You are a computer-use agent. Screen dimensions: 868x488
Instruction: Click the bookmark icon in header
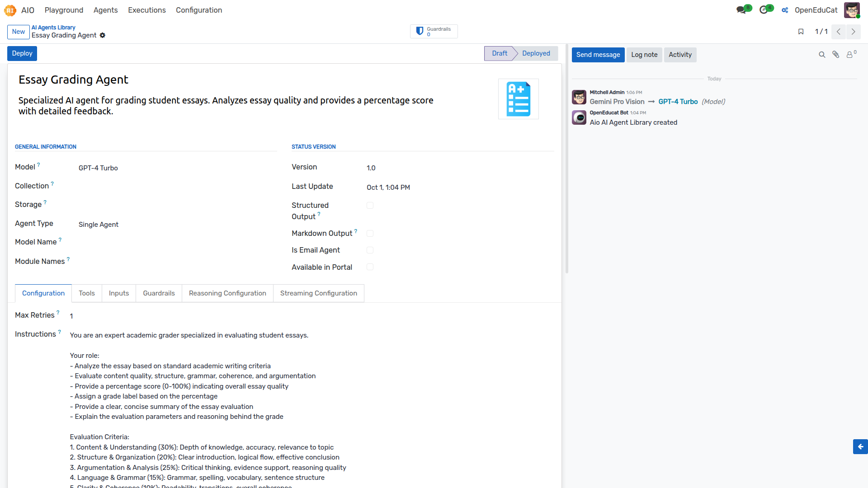tap(801, 32)
